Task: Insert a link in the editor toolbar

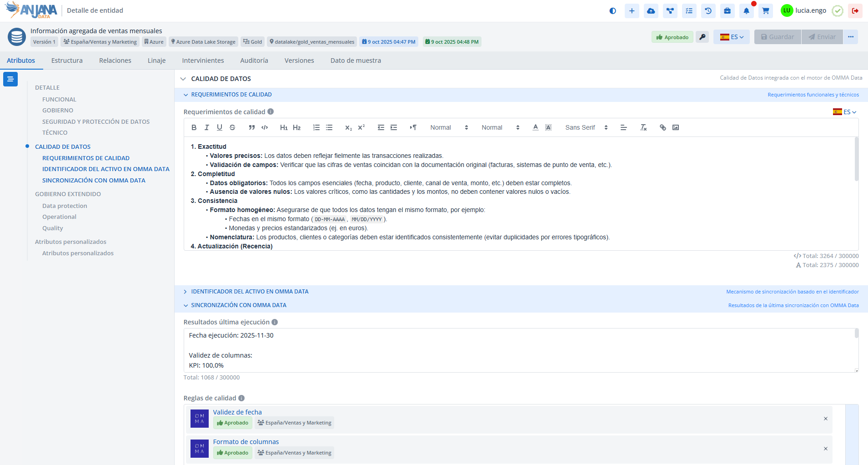Action: [662, 127]
